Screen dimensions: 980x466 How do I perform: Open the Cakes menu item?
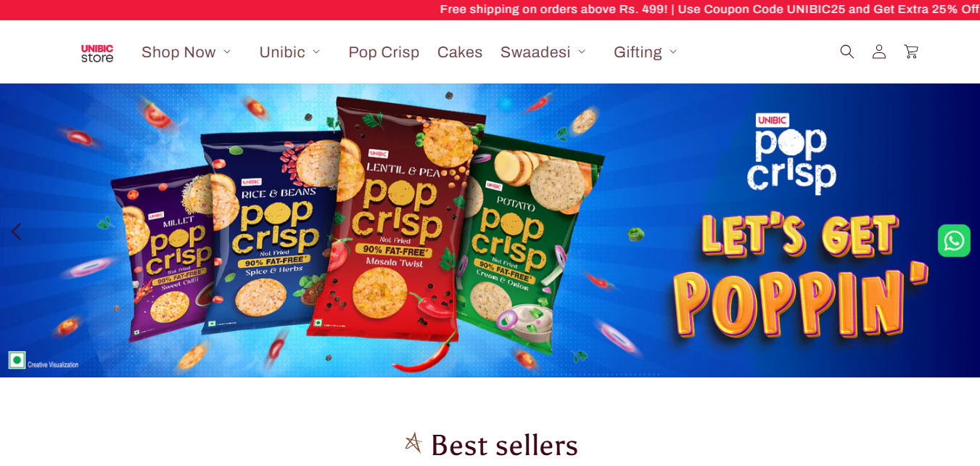[460, 52]
